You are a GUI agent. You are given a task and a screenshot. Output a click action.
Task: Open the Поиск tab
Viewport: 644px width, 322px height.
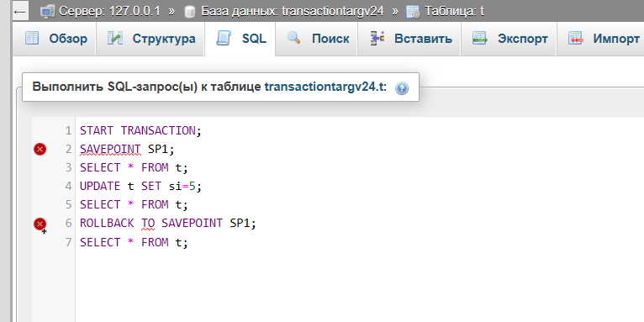pos(318,39)
